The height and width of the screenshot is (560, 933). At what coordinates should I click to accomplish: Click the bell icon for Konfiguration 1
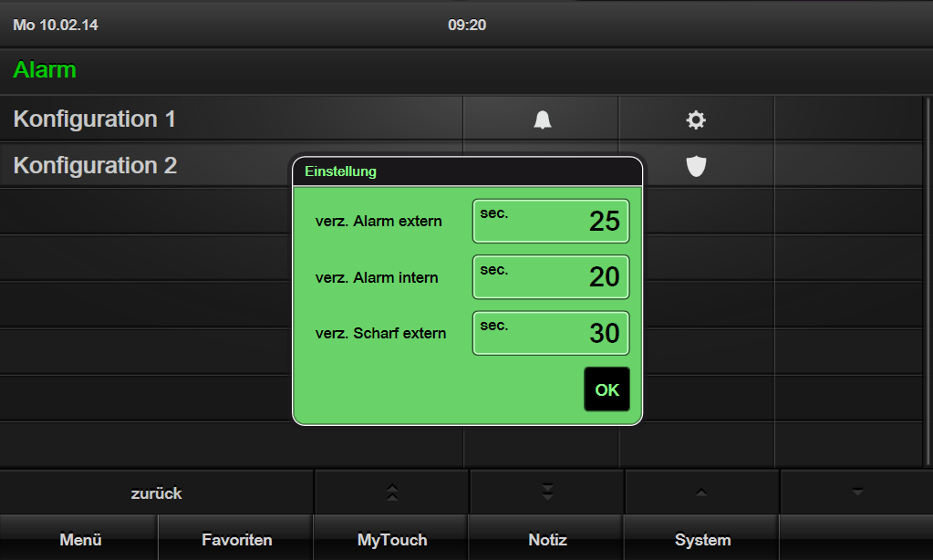point(542,119)
